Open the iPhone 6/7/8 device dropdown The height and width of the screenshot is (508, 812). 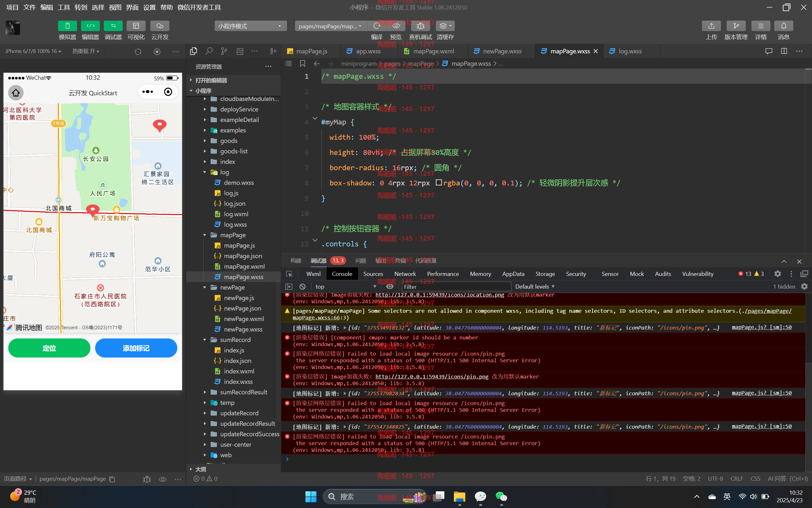point(33,51)
